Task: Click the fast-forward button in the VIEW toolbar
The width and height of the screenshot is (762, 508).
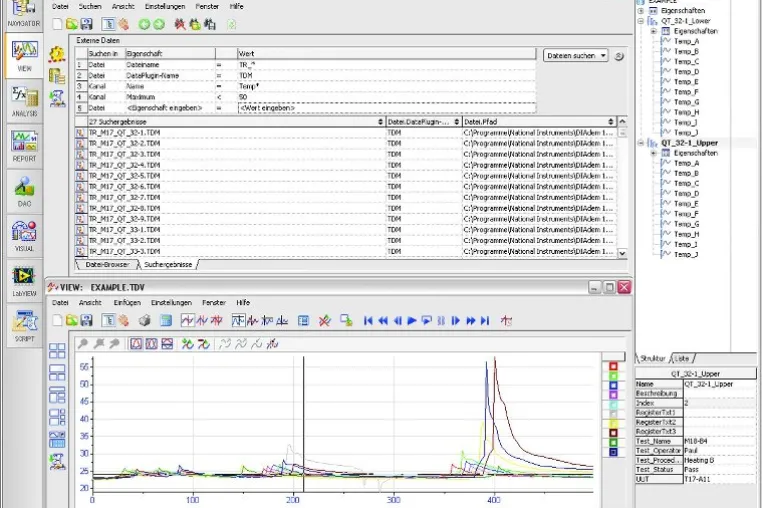Action: pos(470,320)
